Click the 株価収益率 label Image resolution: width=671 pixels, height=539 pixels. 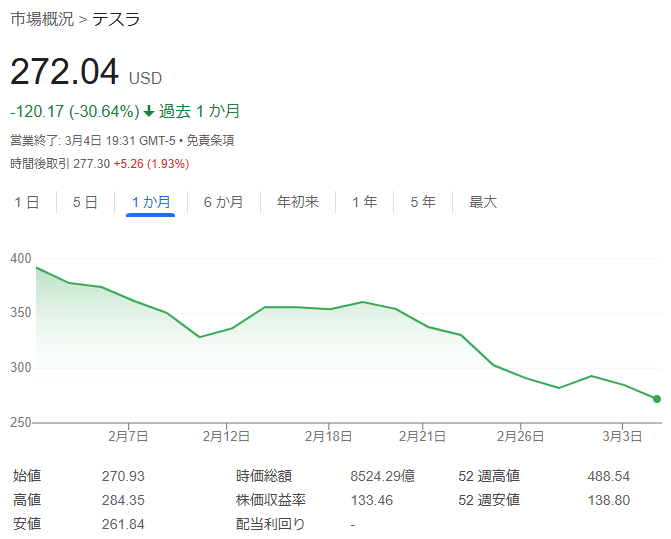click(x=271, y=500)
